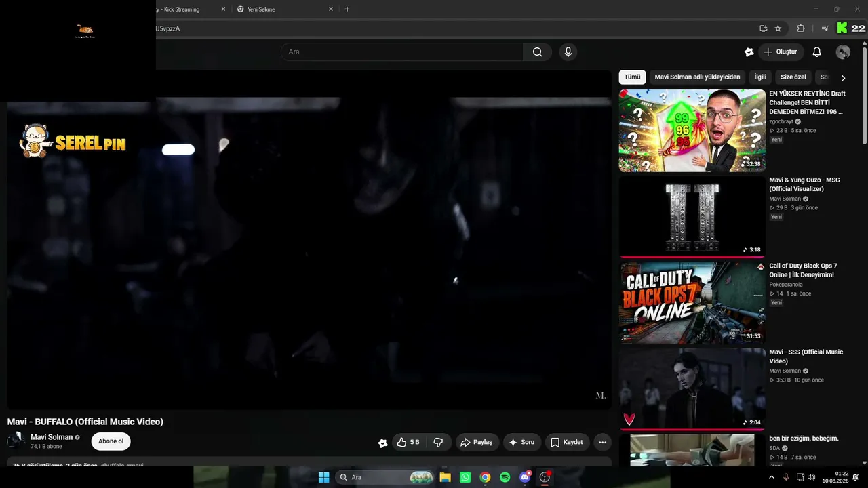Click the network icon in system tray
Viewport: 868px width, 488px height.
click(800, 477)
